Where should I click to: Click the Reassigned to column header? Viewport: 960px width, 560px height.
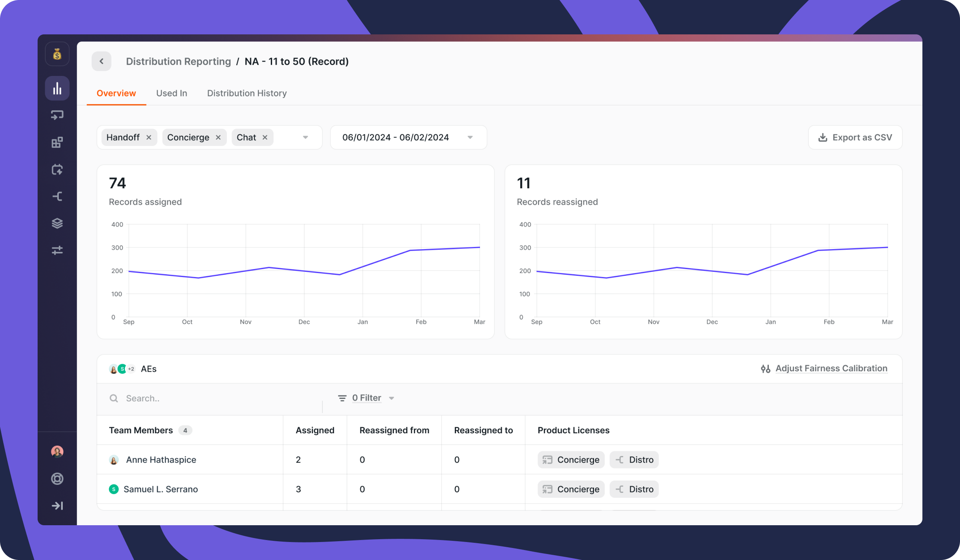pos(483,430)
